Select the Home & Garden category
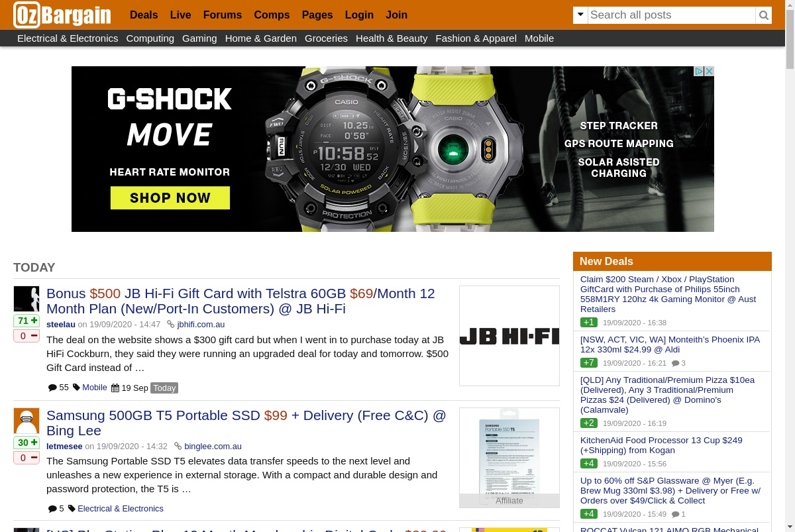This screenshot has height=532, width=795. [261, 38]
